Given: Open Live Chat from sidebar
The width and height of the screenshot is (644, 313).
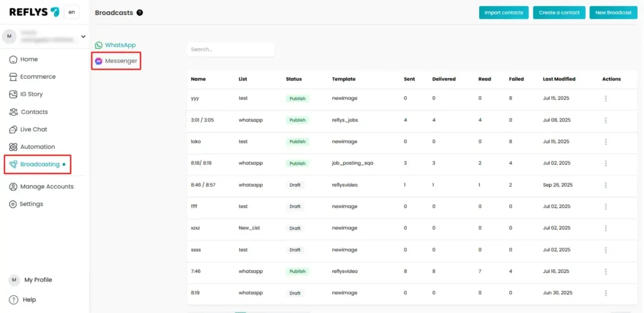Looking at the screenshot, I should point(13,129).
